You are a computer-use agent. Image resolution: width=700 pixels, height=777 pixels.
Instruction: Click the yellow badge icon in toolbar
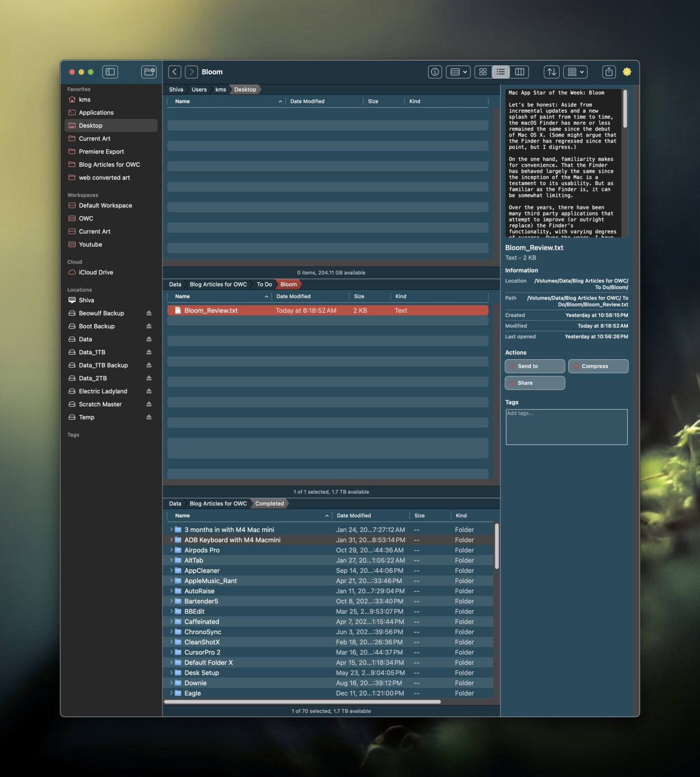tap(627, 72)
